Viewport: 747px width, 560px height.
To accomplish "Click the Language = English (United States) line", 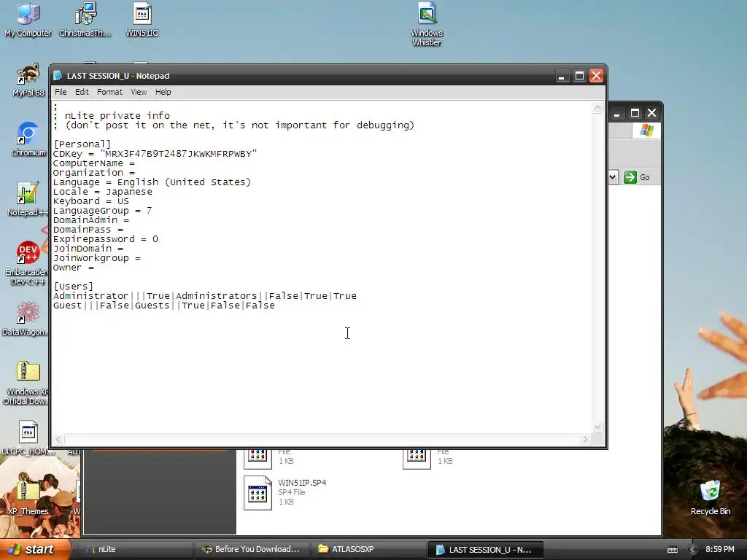I will 152,182.
